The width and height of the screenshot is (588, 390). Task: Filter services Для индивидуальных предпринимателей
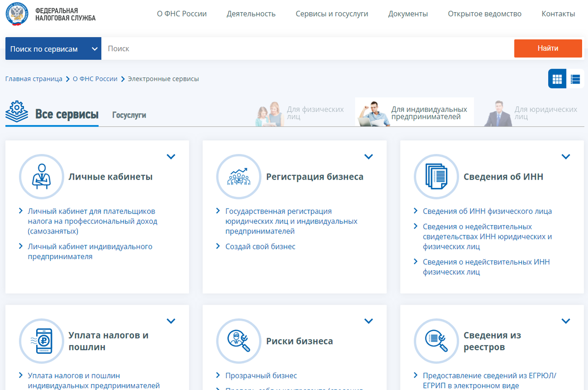415,113
